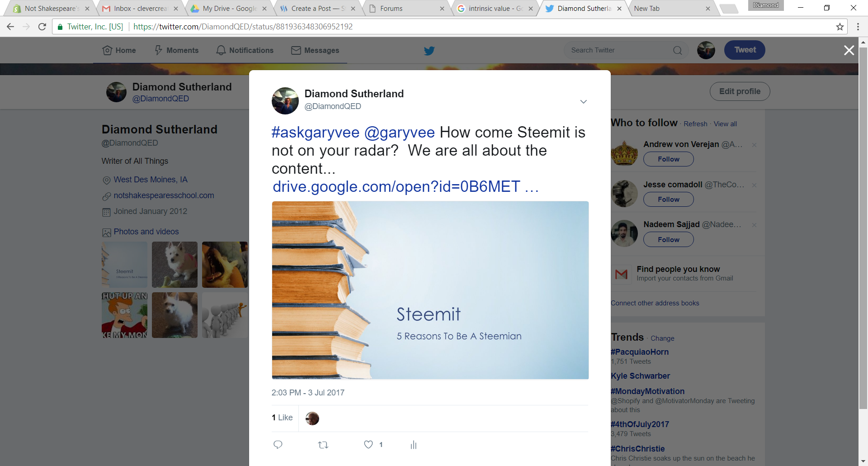
Task: Open the Notifications menu item
Action: pyautogui.click(x=245, y=50)
